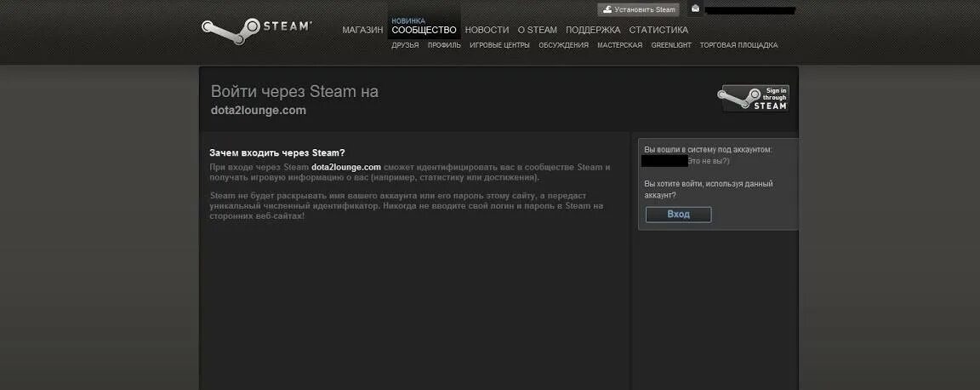Click the 'Зачем входить через Steam?' heading
This screenshot has height=390, width=980.
[276, 152]
